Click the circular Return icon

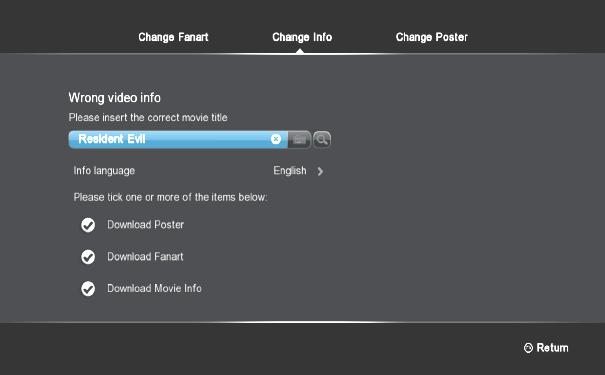point(528,348)
